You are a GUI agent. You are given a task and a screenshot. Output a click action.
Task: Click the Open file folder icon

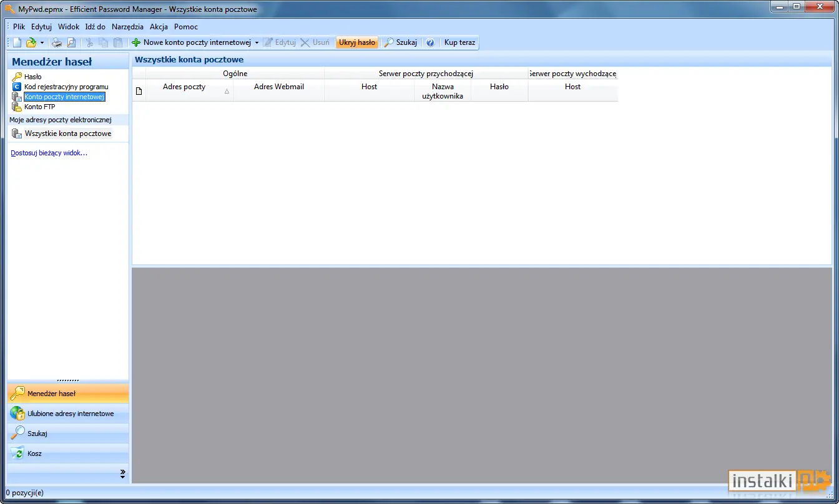[x=31, y=42]
